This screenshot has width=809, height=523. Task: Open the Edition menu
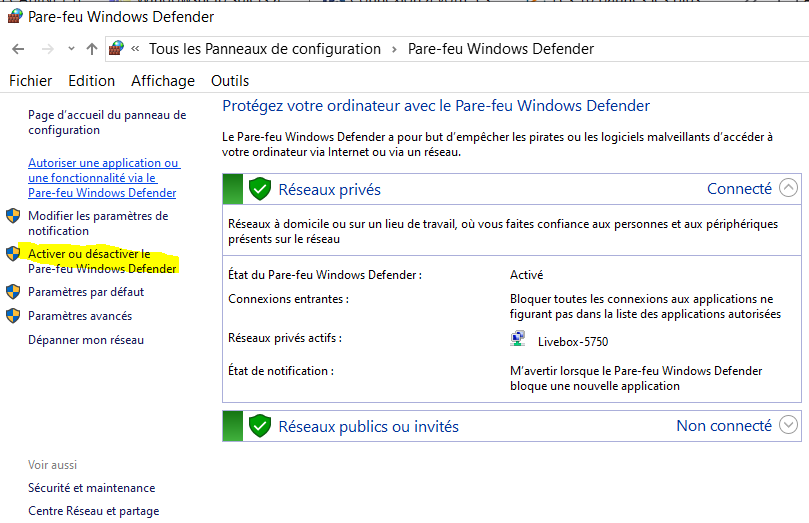click(91, 81)
